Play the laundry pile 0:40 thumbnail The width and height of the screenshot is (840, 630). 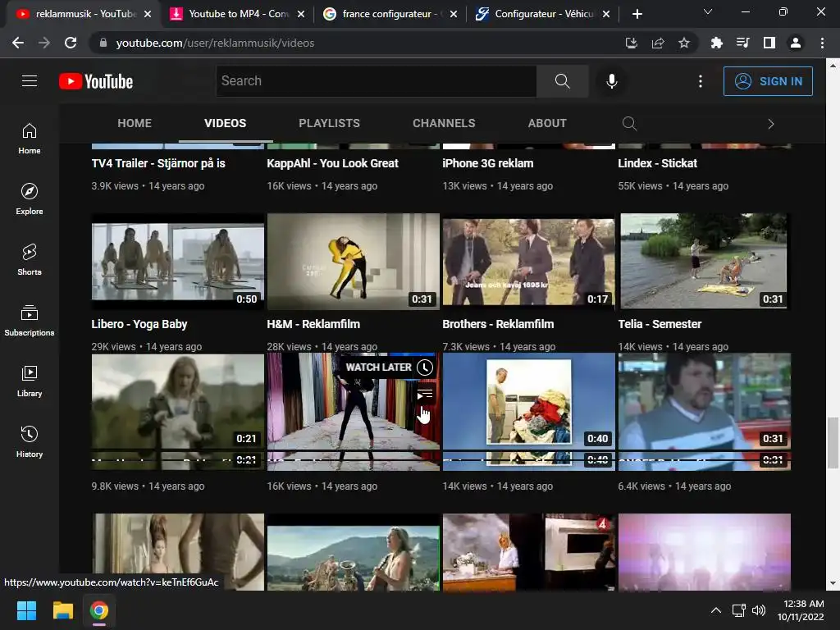[529, 412]
